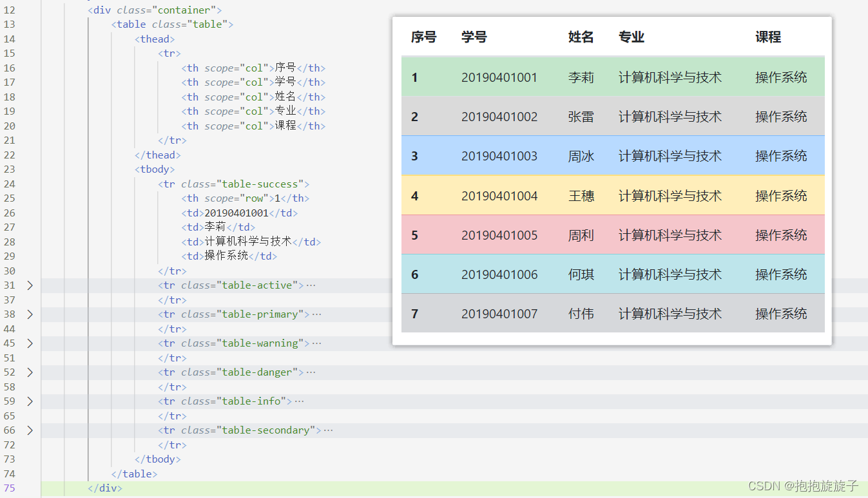Image resolution: width=868 pixels, height=498 pixels.
Task: Select cell 20190401005 in red row
Action: [499, 235]
